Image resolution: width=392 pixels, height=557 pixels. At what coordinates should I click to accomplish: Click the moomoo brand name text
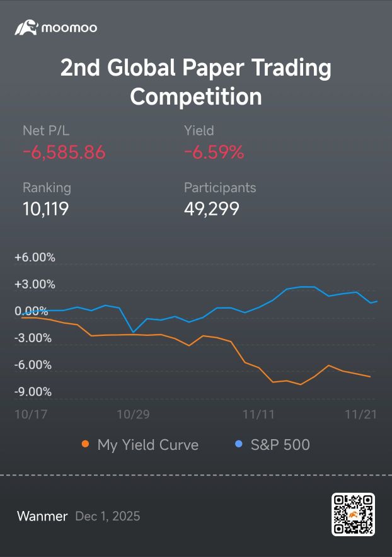[69, 28]
